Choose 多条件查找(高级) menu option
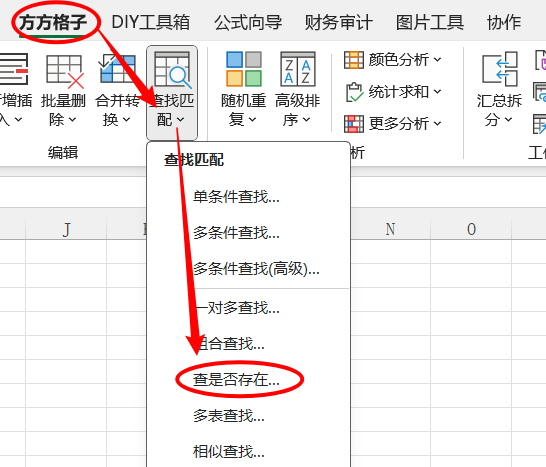Viewport: 546px width, 467px height. [x=256, y=268]
